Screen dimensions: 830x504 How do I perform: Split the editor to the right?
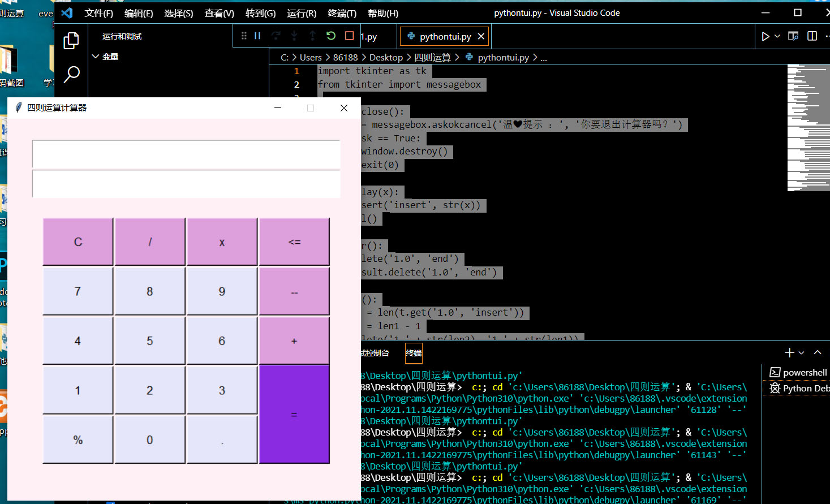pyautogui.click(x=812, y=36)
